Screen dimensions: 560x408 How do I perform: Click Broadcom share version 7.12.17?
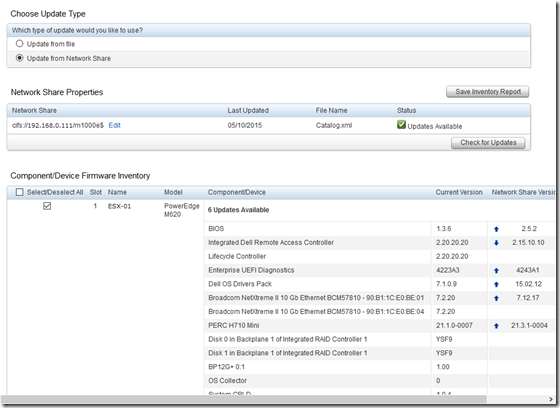pos(528,298)
